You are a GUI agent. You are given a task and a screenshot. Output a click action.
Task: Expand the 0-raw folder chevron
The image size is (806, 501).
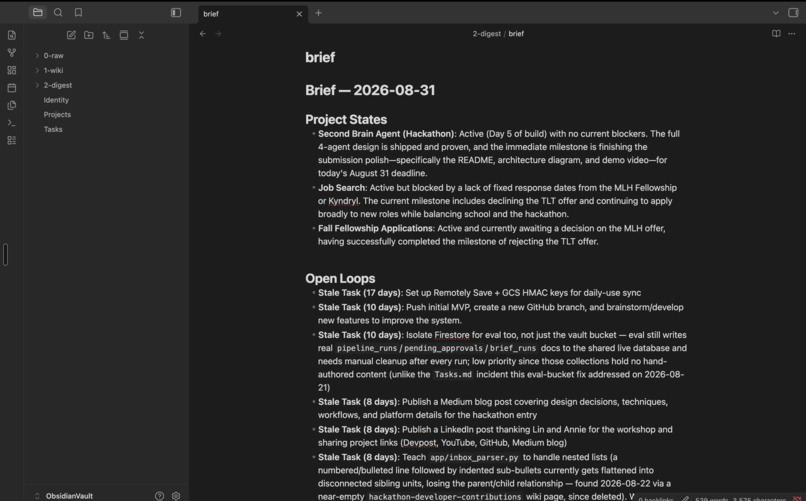coord(37,55)
